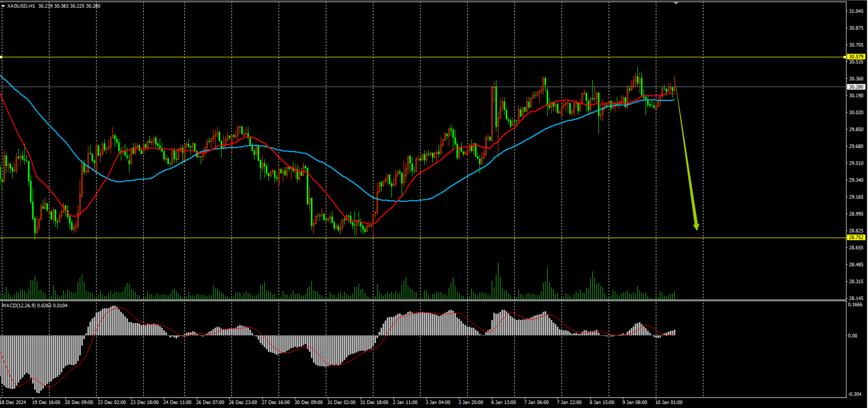The image size is (868, 408).
Task: Click the 27 Dec 16:00 time axis label
Action: [276, 403]
